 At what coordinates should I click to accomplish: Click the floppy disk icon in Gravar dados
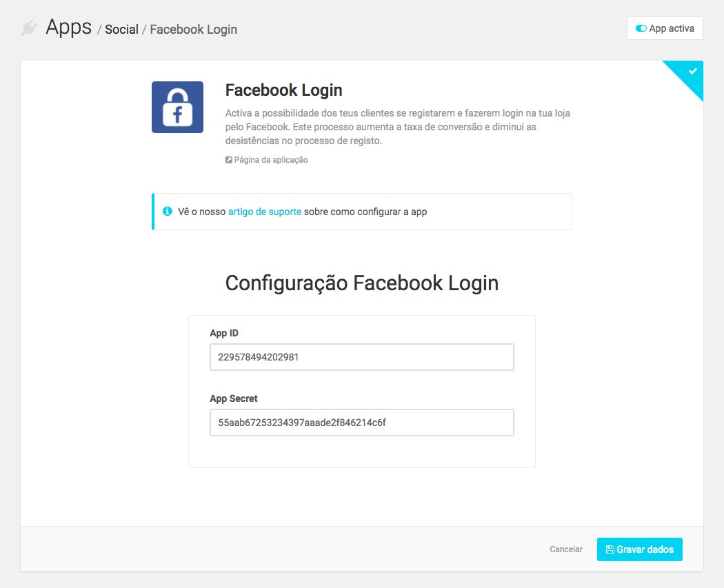point(610,549)
